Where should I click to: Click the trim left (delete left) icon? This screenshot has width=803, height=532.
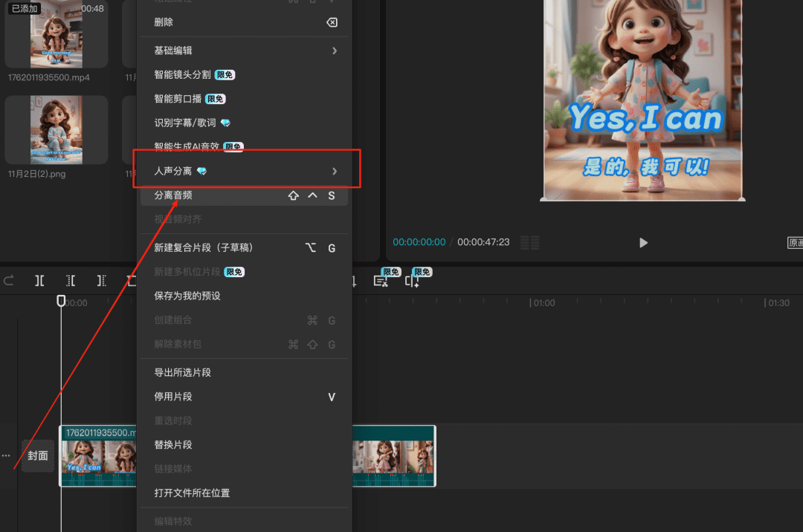[x=71, y=280]
